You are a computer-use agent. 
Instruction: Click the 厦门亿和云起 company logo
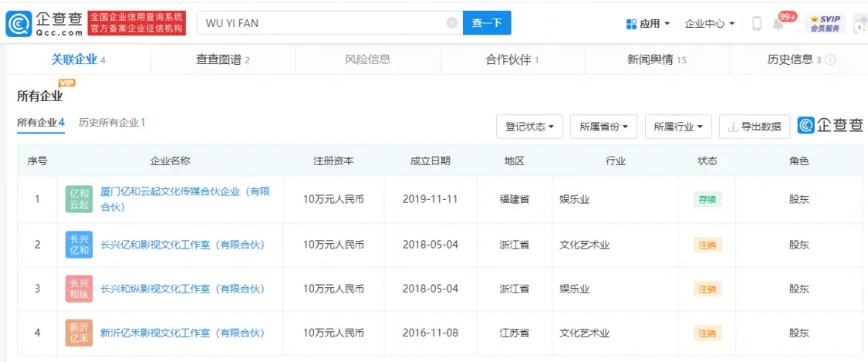tap(79, 199)
